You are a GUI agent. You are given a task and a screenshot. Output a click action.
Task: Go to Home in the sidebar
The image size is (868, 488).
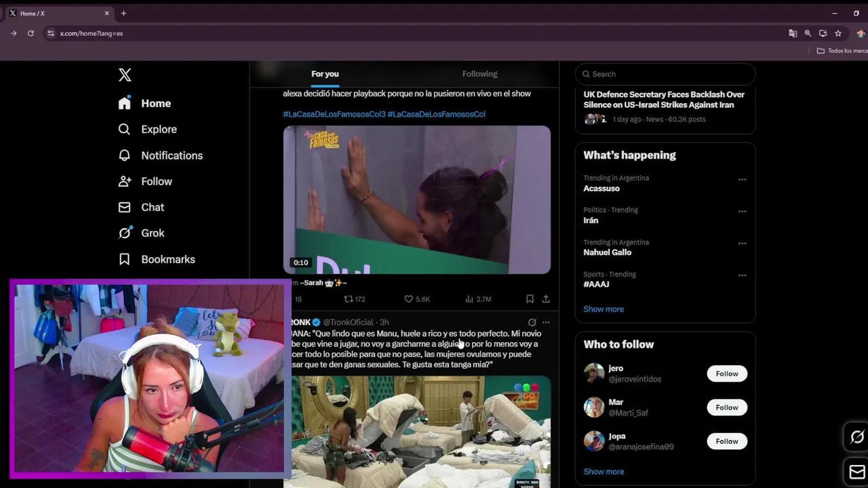click(x=144, y=103)
